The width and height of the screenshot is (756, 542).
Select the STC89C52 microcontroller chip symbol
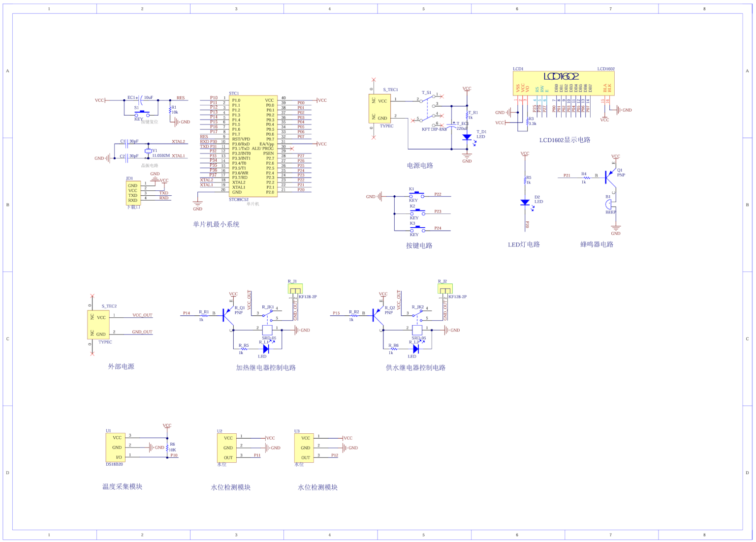pos(253,146)
